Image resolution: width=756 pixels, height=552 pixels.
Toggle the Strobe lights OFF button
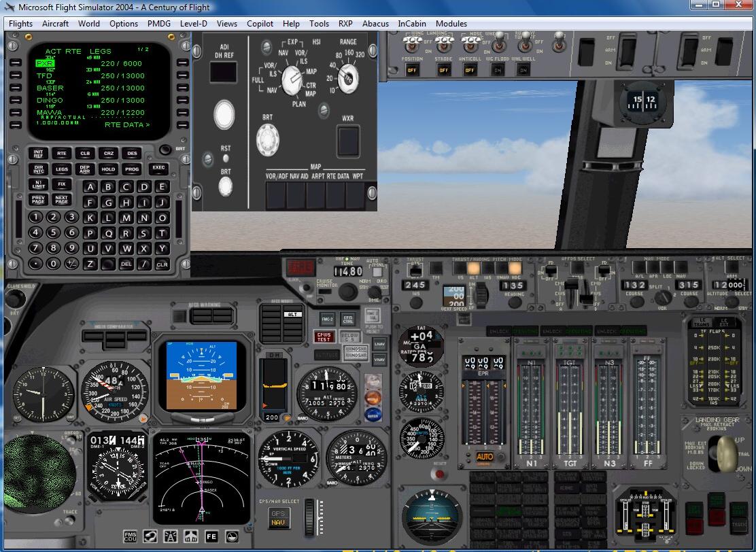coord(443,70)
